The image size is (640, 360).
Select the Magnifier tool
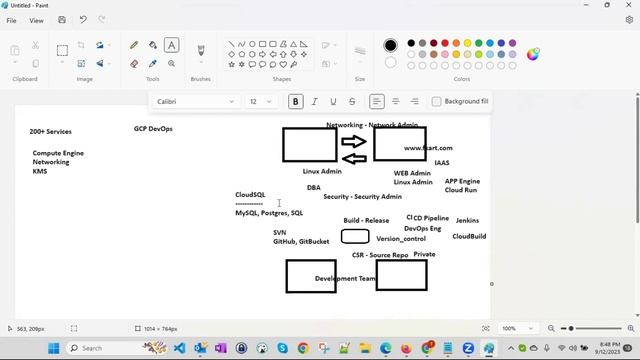point(171,64)
